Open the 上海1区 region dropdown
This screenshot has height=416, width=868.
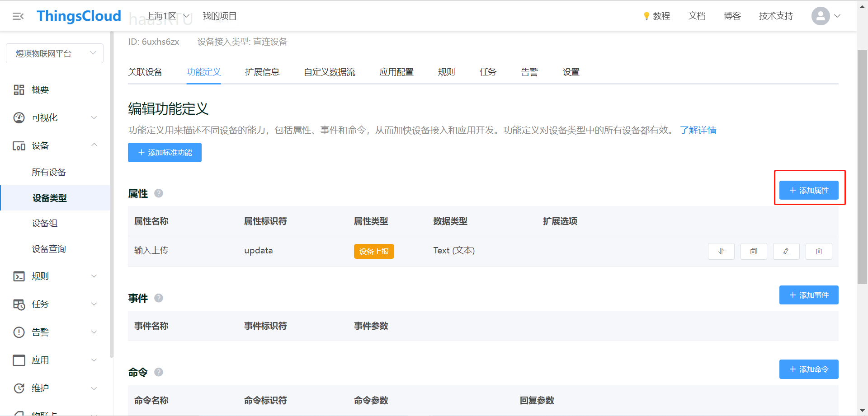coord(167,16)
